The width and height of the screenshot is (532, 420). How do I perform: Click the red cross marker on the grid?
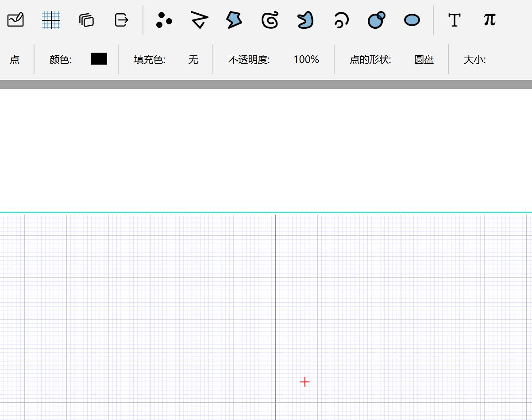coord(305,382)
